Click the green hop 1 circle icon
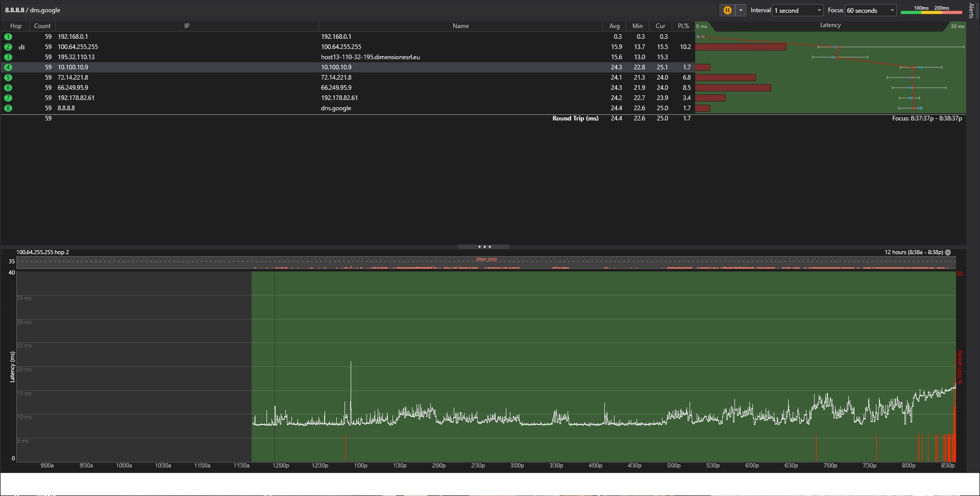The height and width of the screenshot is (496, 980). pos(8,37)
